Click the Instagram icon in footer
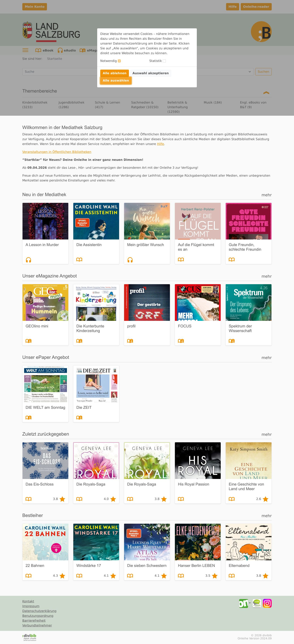294x644 pixels. pos(267,603)
